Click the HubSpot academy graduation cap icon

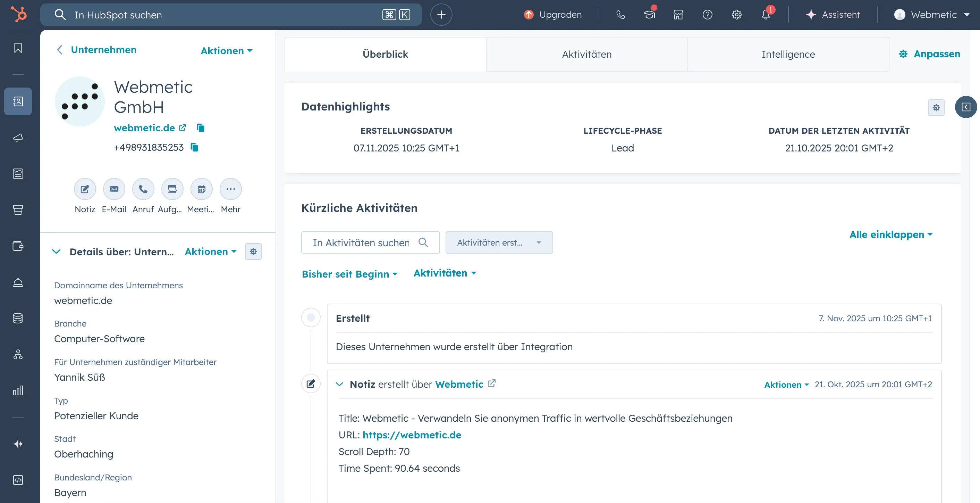649,15
